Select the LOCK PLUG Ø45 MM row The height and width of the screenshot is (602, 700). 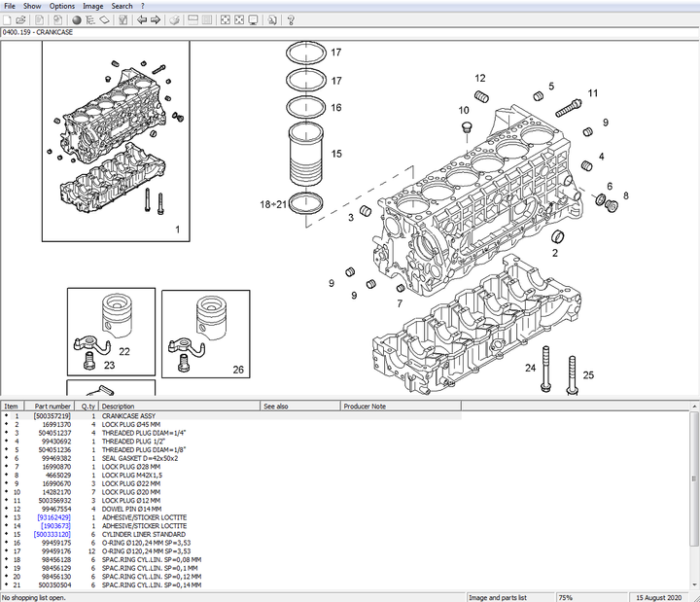231,425
